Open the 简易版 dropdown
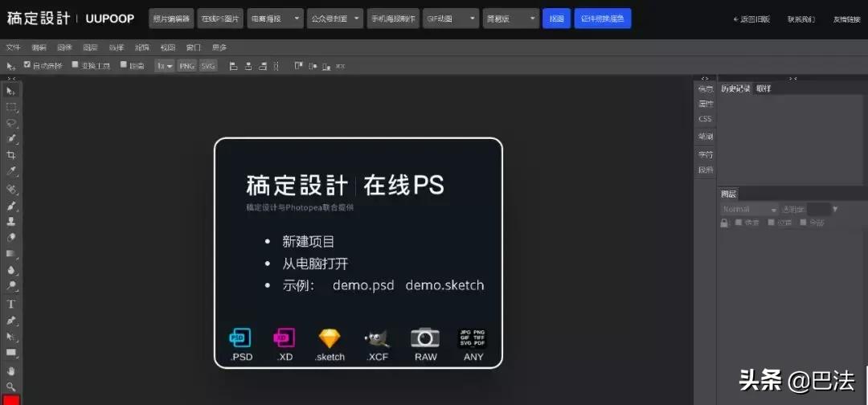Image resolution: width=868 pixels, height=405 pixels. pos(511,18)
